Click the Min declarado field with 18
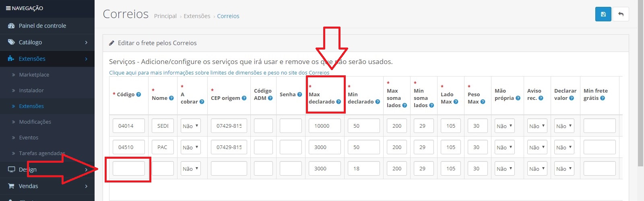Image resolution: width=644 pixels, height=201 pixels. click(x=364, y=168)
